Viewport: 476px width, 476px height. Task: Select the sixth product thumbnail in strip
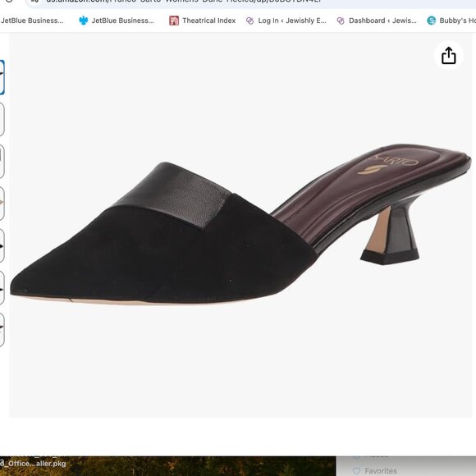point(2,288)
